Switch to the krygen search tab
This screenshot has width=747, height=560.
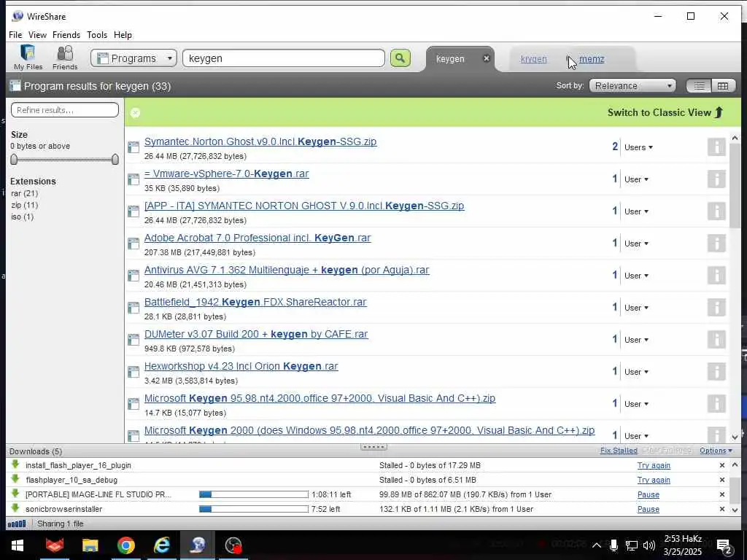coord(533,59)
